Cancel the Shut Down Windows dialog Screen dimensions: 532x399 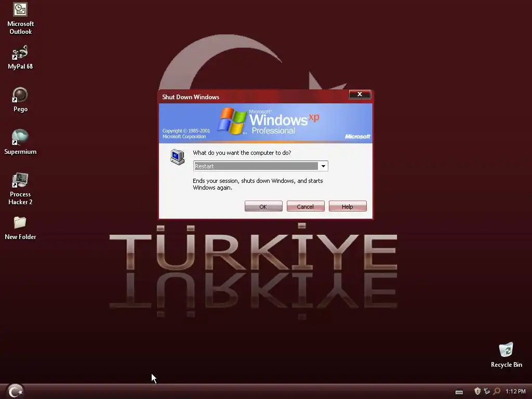click(x=305, y=206)
